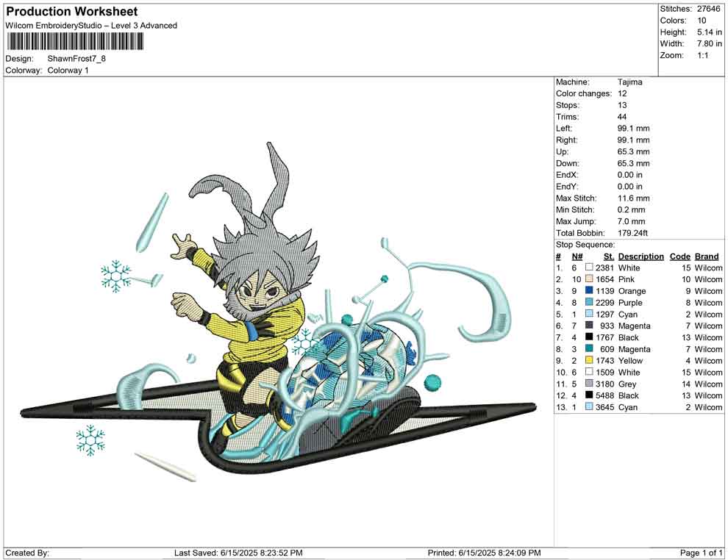Select the Total Bobbin value 179.24ft
The height and width of the screenshot is (560, 728).
[x=632, y=233]
